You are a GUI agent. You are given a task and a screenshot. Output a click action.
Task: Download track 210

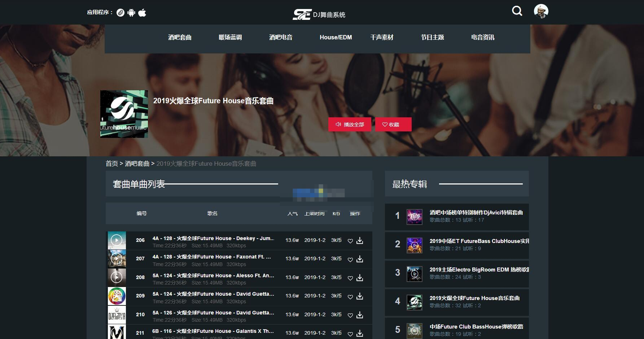(x=360, y=315)
